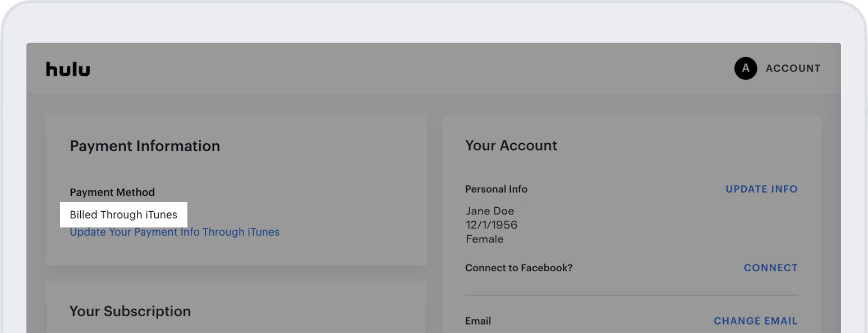Click the Hulu logo
Viewport: 868px width, 333px height.
68,69
